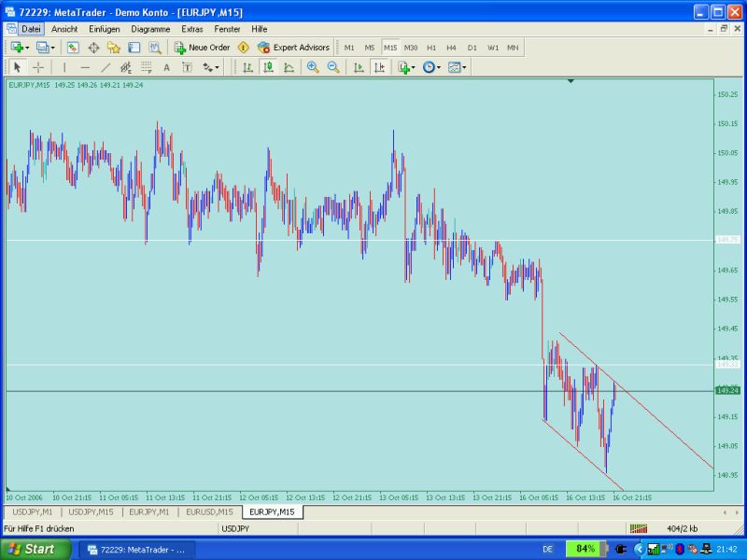The width and height of the screenshot is (747, 560).
Task: Open the Fibonacci retracement tool
Action: point(147,67)
